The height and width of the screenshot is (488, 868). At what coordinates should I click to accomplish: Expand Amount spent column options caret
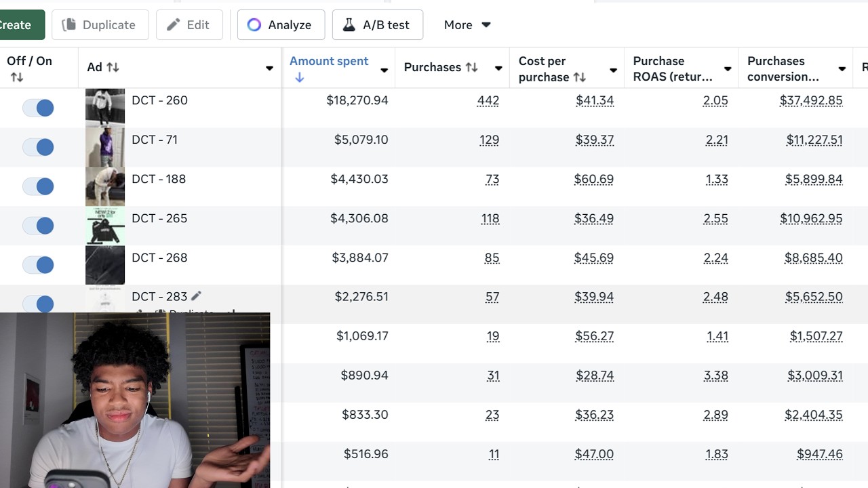point(384,70)
